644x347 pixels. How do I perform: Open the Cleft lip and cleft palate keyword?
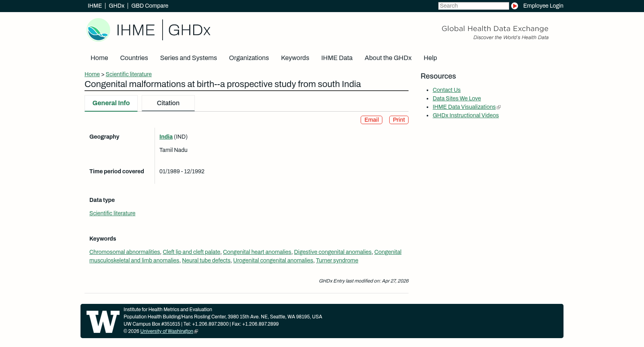[191, 252]
